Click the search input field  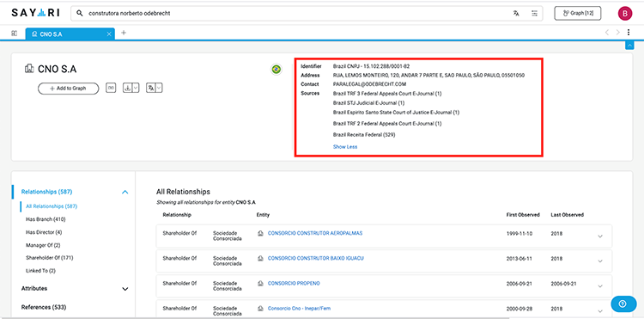pyautogui.click(x=295, y=13)
